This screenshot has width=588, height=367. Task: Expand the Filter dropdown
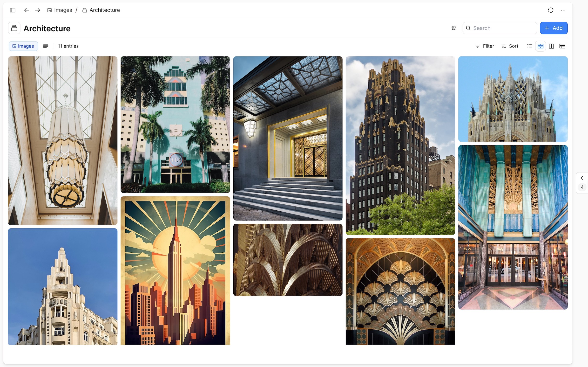click(x=485, y=46)
